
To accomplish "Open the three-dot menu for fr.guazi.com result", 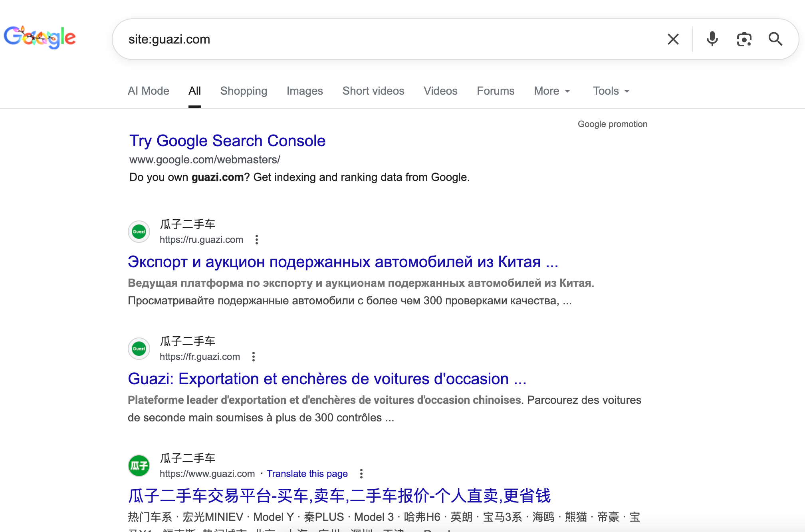I will click(254, 356).
